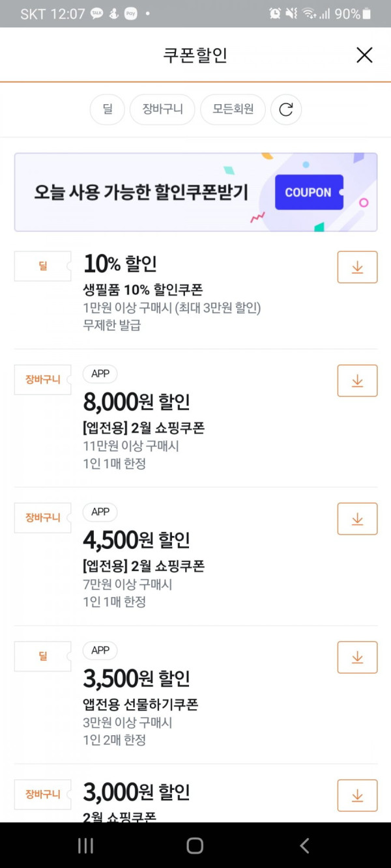Viewport: 391px width, 868px height.
Task: Download the 4,500원 할인 coupon
Action: (x=357, y=519)
